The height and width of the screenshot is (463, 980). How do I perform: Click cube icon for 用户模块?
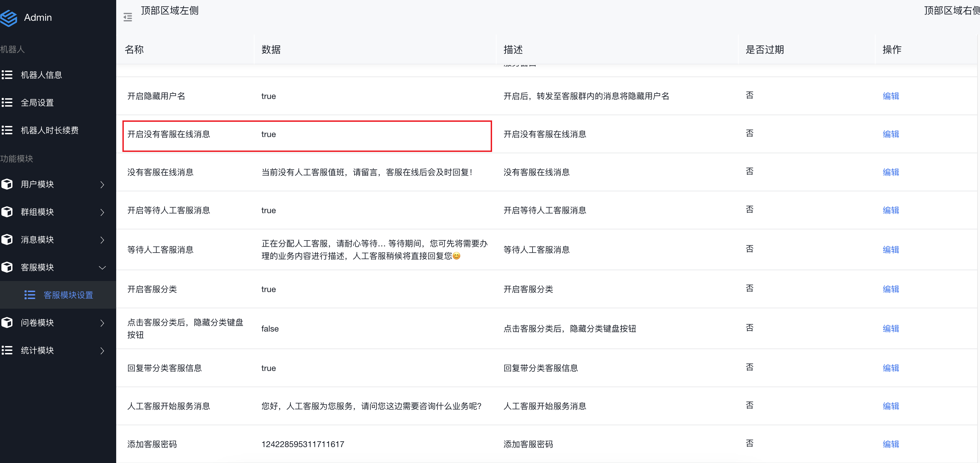[7, 184]
